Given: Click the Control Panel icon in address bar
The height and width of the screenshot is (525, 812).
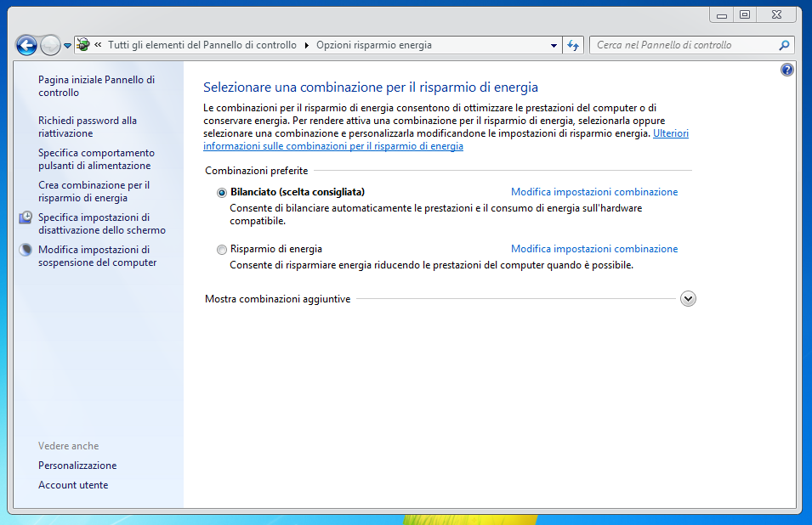Looking at the screenshot, I should click(83, 45).
